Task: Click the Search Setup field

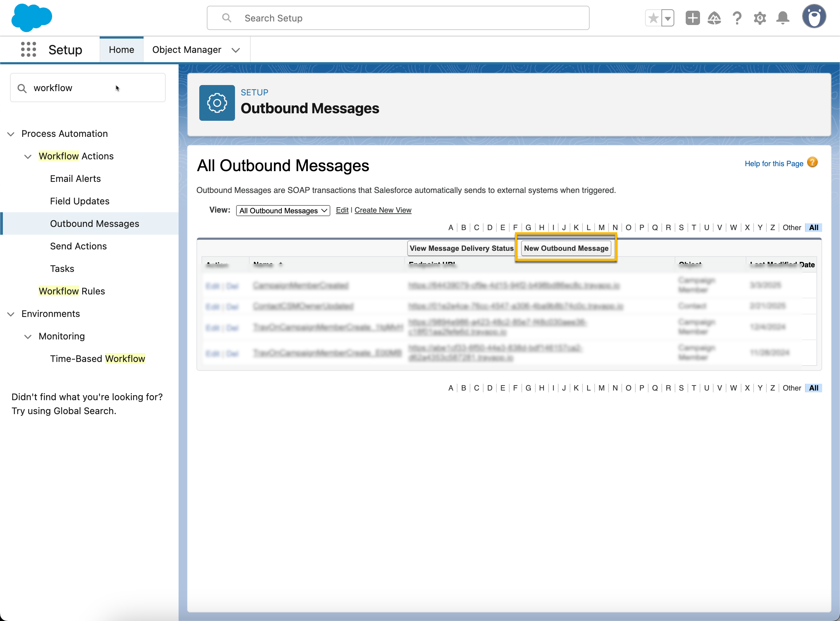Action: coord(398,18)
